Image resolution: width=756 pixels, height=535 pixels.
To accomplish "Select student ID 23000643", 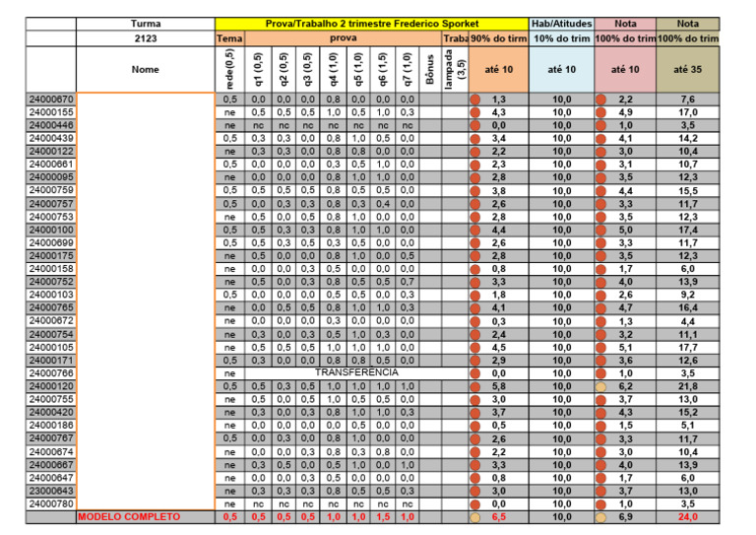I will 51,491.
